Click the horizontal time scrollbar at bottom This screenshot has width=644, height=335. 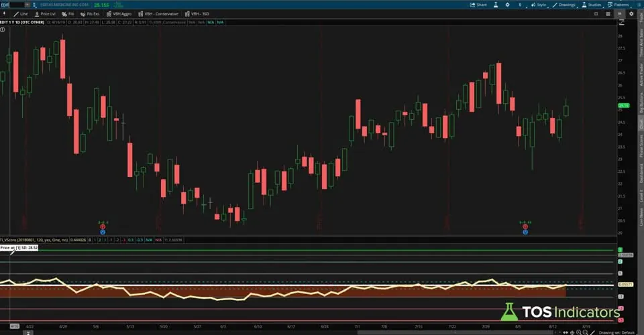pyautogui.click(x=456, y=332)
